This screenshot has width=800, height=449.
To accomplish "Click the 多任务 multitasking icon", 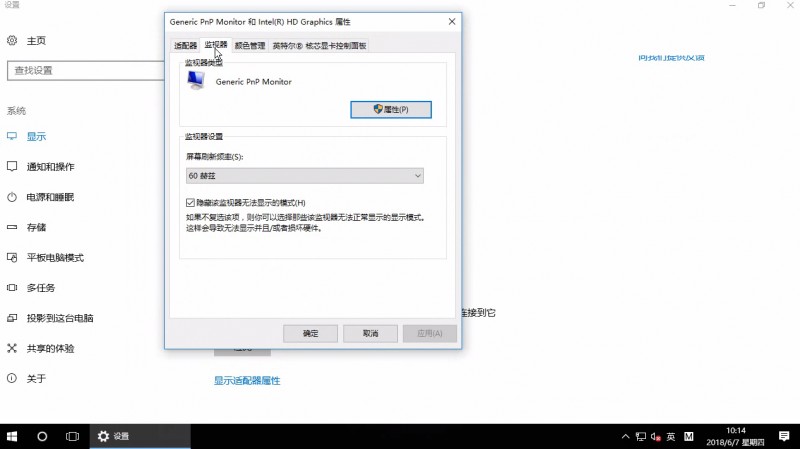I will point(12,288).
